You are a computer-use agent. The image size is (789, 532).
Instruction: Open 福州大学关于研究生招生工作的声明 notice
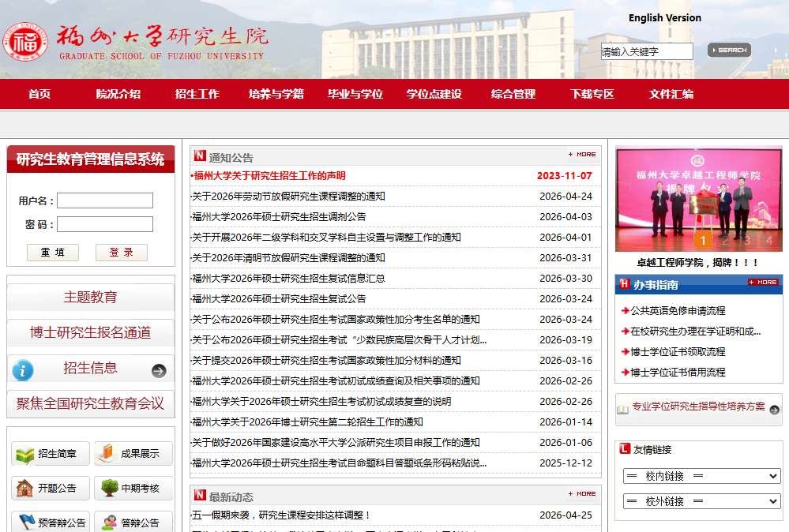click(269, 176)
